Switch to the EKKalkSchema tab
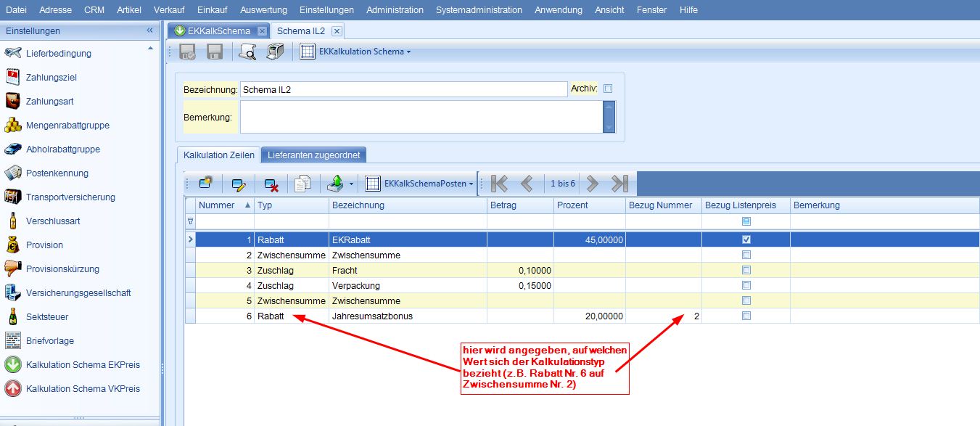Screen dimensions: 980x426 click(218, 31)
